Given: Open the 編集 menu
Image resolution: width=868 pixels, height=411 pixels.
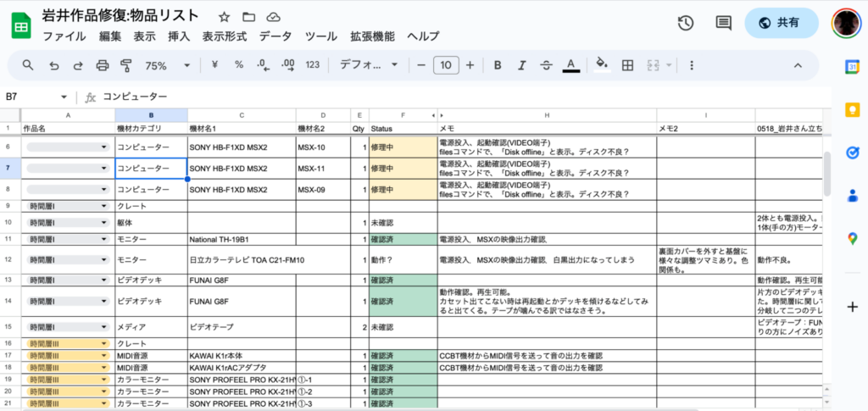Looking at the screenshot, I should (110, 36).
